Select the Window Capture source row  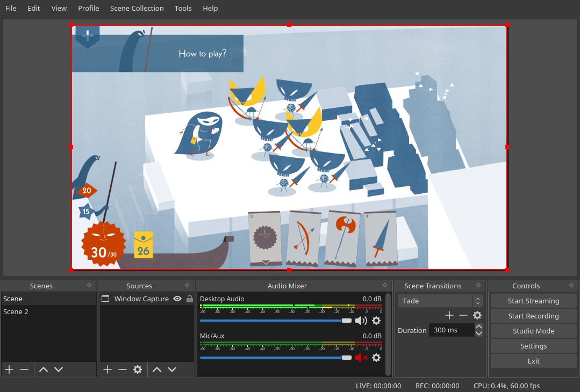(147, 299)
